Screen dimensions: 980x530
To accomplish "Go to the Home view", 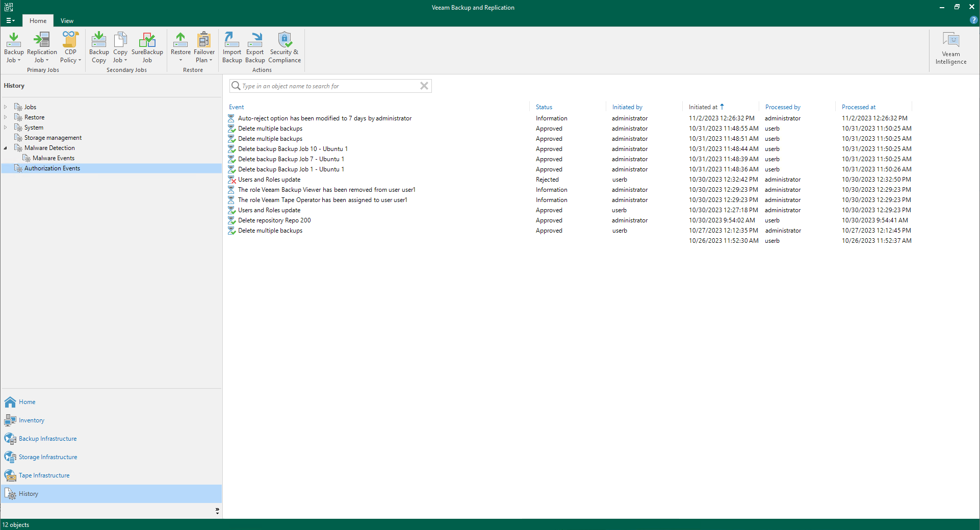I will [111, 402].
